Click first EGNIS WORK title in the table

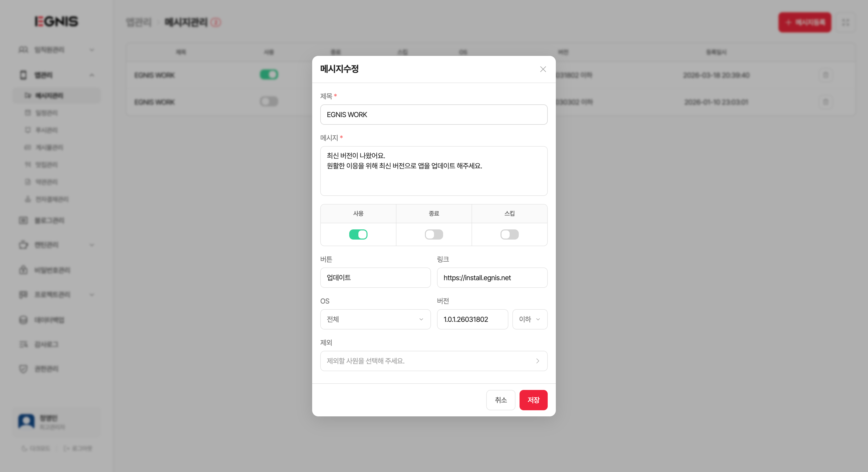point(154,75)
